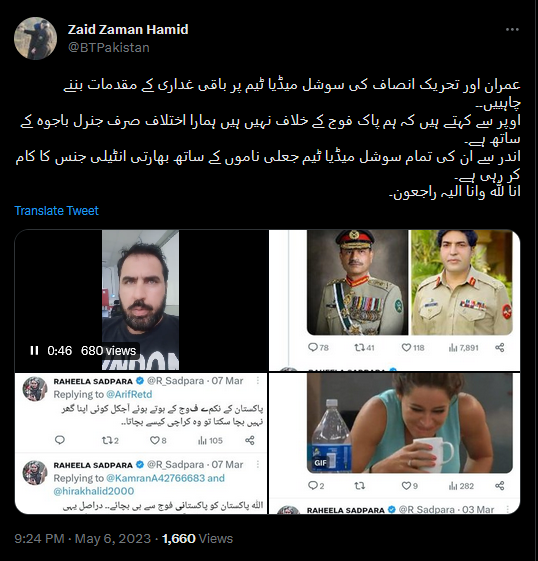538x561 pixels.
Task: Open the @ArifRetd mention
Action: point(129,394)
